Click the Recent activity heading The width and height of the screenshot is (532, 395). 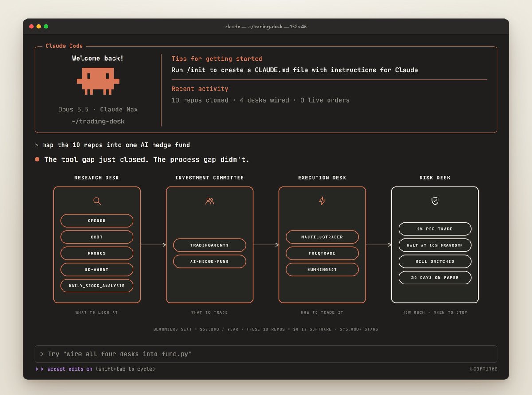(200, 89)
